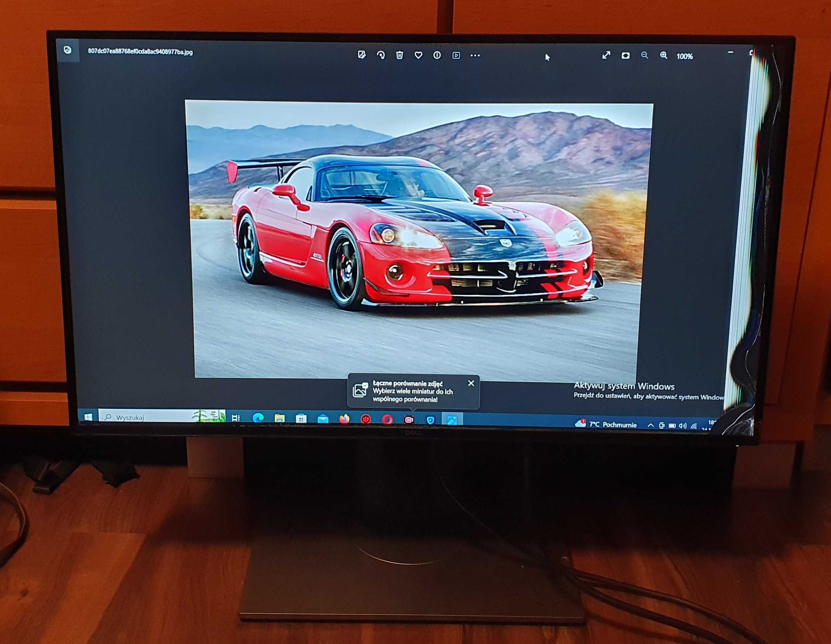This screenshot has height=644, width=831.
Task: Click the 'Aktywuj system Windows' watermark text
Action: pos(624,386)
